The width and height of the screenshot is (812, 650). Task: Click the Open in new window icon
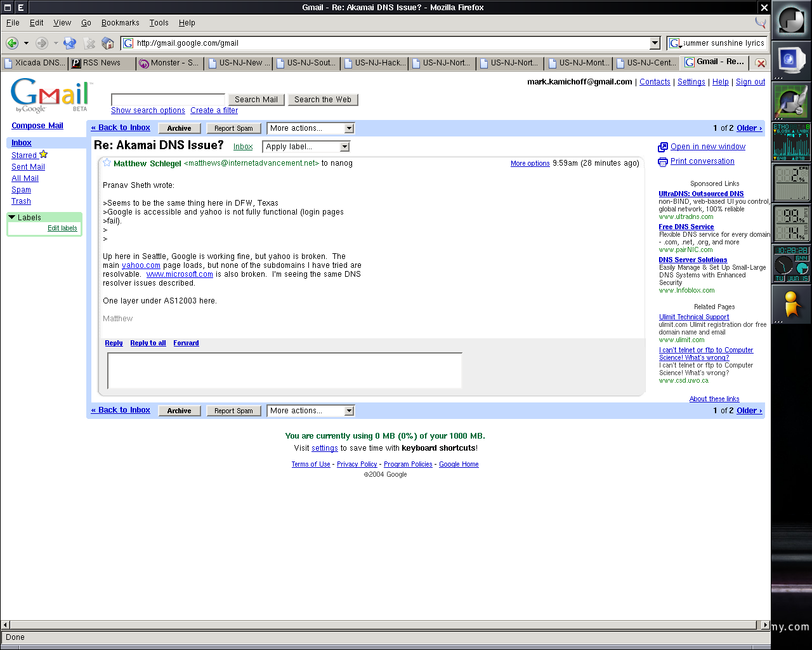tap(663, 147)
